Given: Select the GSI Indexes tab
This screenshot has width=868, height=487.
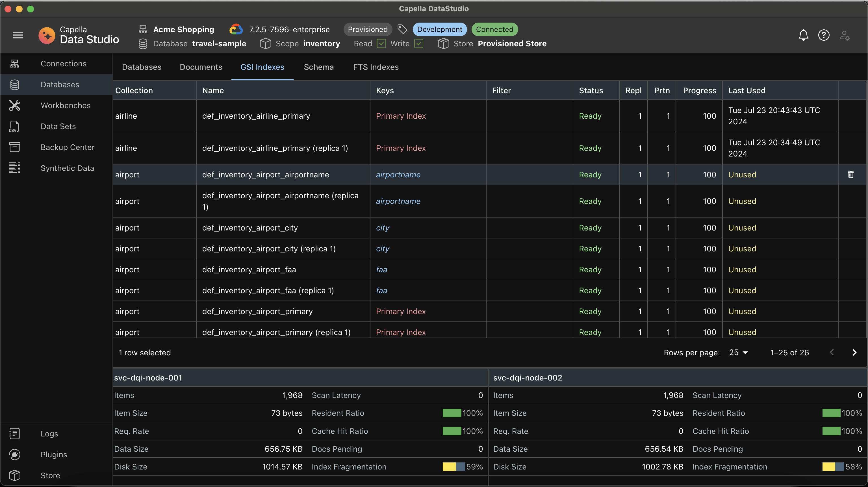Looking at the screenshot, I should click(x=262, y=67).
